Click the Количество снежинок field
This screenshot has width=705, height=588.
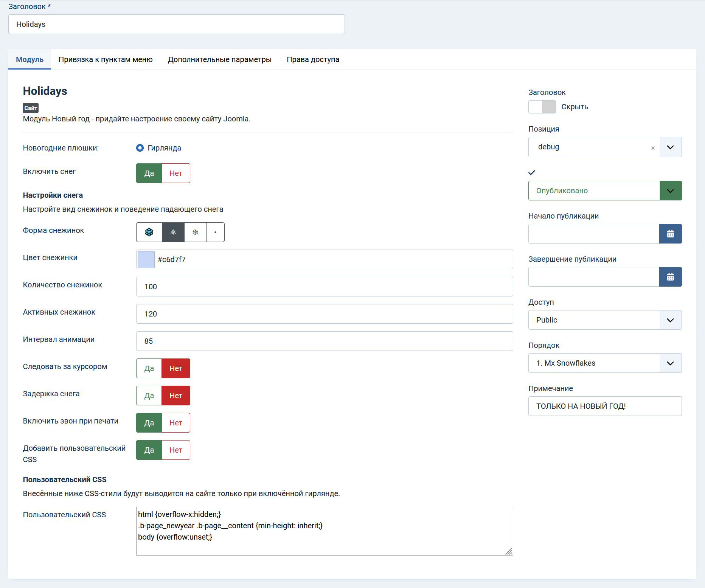pos(325,287)
